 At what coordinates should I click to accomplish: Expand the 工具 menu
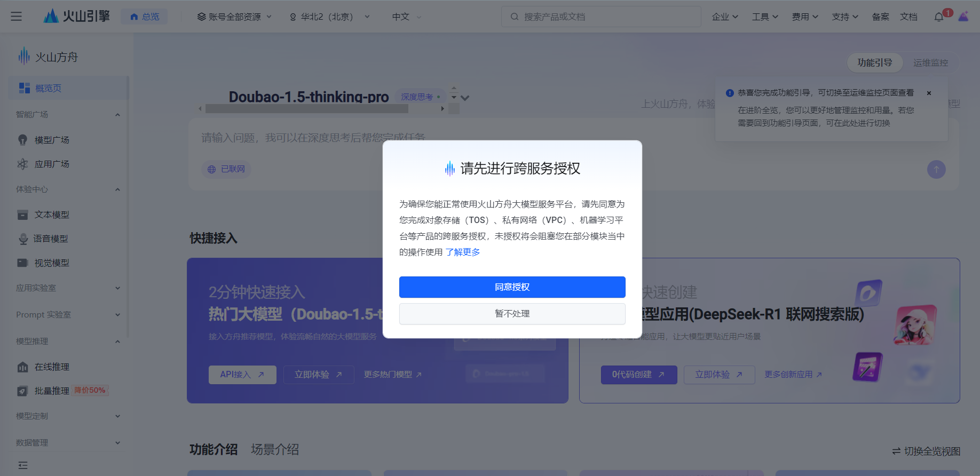coord(765,17)
